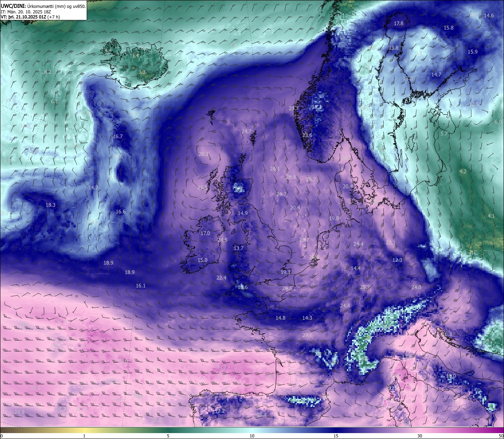504x439 pixels.
Task: Click the 'VT: þri. 21.10.2025 01Z (+7 h)' line
Action: tap(30, 17)
